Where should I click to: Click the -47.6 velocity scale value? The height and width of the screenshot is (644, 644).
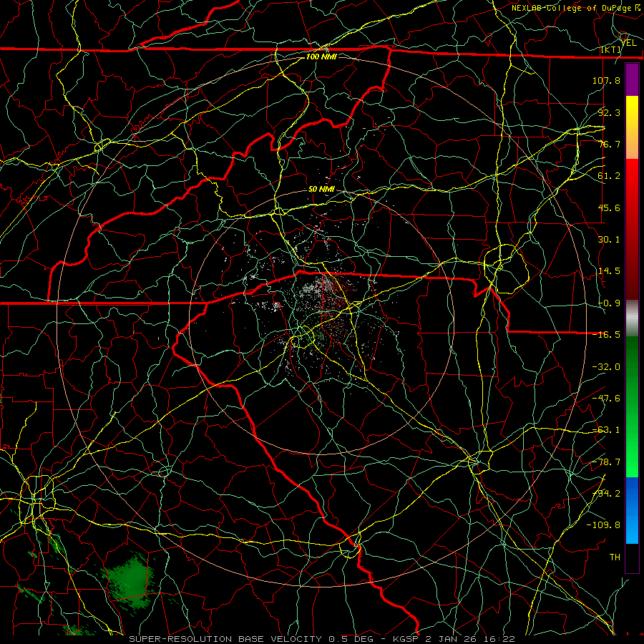pos(606,399)
